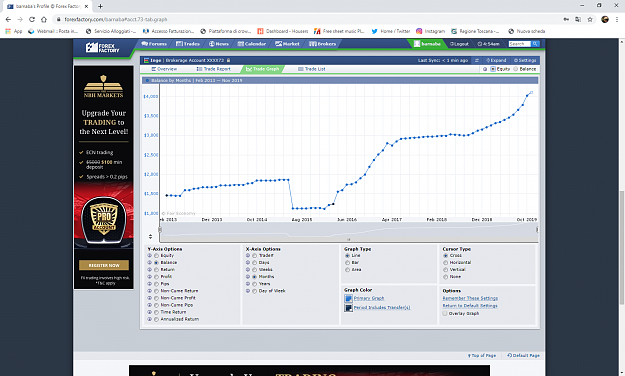Viewport: 625px width, 376px height.
Task: Select the Horizontal cursor type radio
Action: [x=446, y=263]
